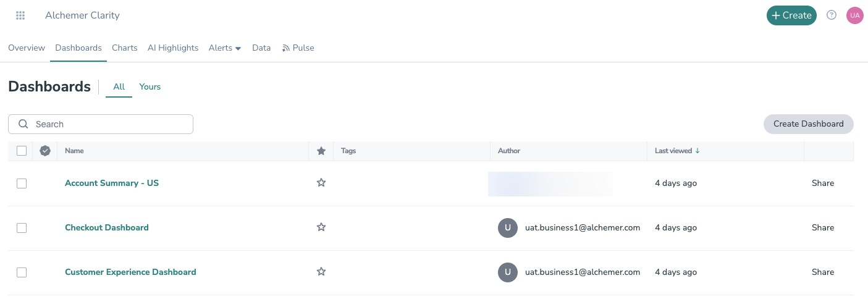Star the Account Summary - US dashboard
The height and width of the screenshot is (299, 868).
coord(321,183)
